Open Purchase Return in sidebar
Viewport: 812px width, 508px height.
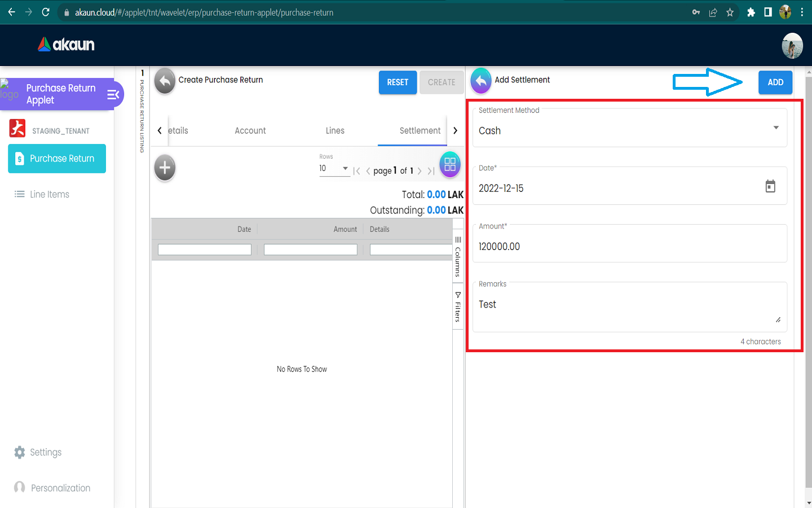(57, 159)
